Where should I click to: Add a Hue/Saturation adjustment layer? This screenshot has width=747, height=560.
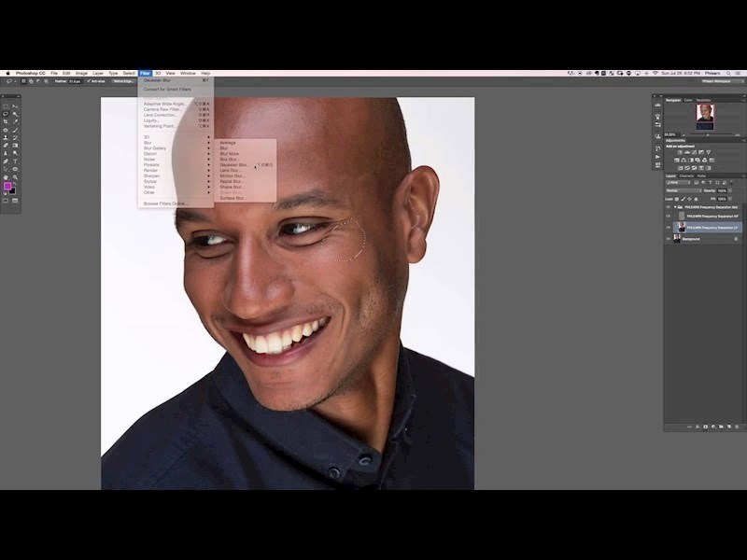point(676,161)
